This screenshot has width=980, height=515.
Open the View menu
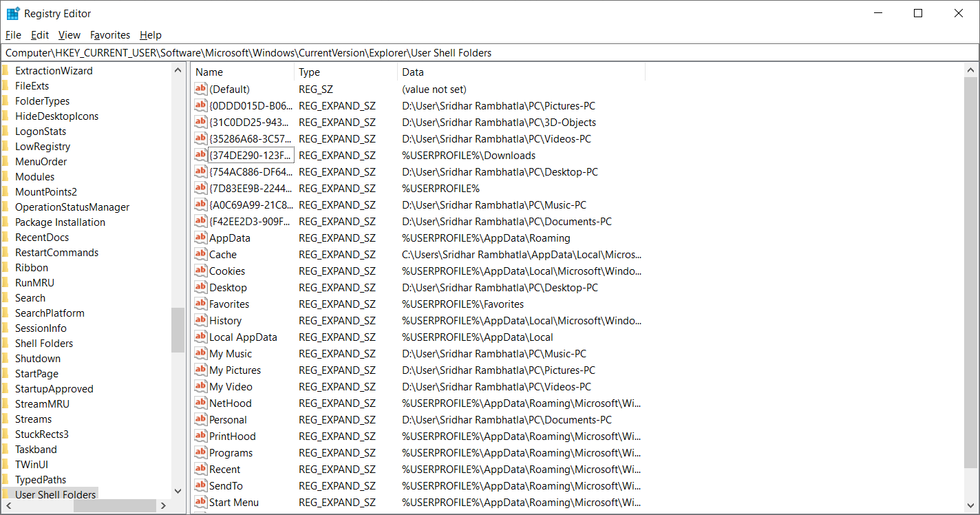point(70,35)
